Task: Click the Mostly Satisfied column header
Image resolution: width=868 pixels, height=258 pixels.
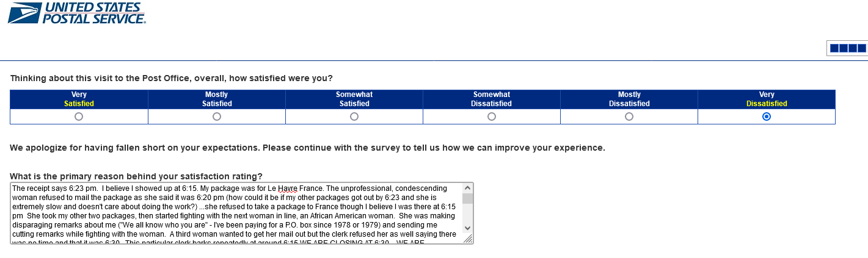Action: coord(217,99)
